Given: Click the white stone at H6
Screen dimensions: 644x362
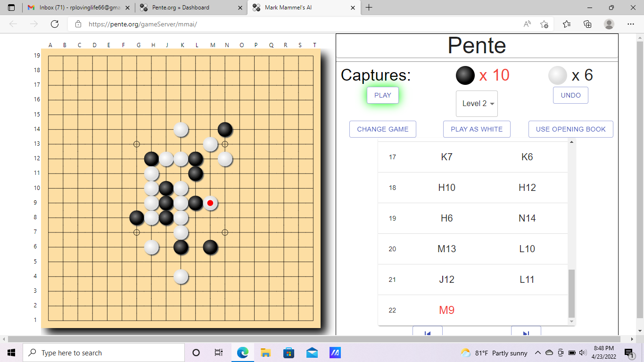Looking at the screenshot, I should [151, 247].
